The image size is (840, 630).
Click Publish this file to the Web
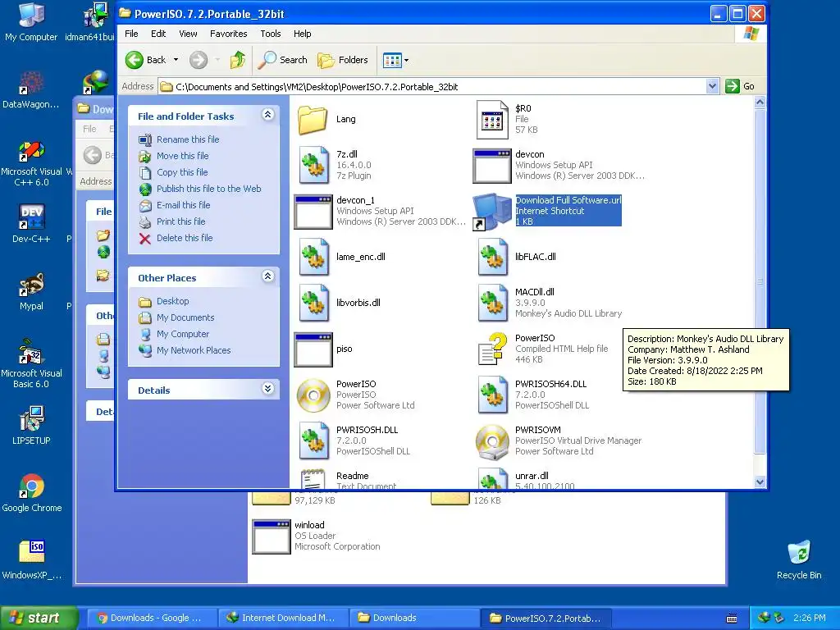tap(209, 189)
